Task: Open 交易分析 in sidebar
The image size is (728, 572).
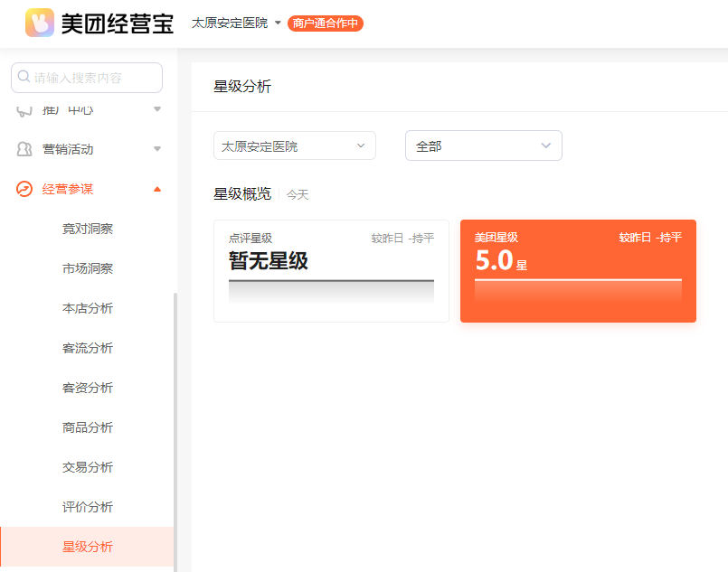Action: click(x=88, y=467)
